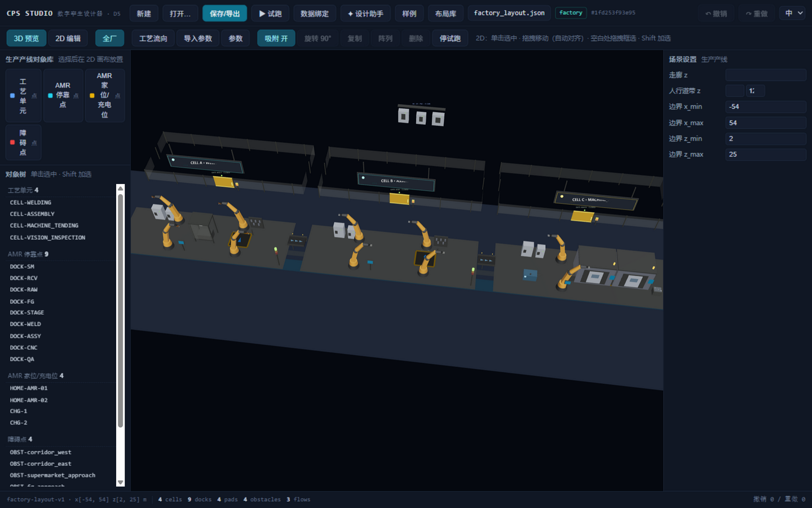Open the 中 language dropdown
The height and width of the screenshot is (508, 812).
792,13
